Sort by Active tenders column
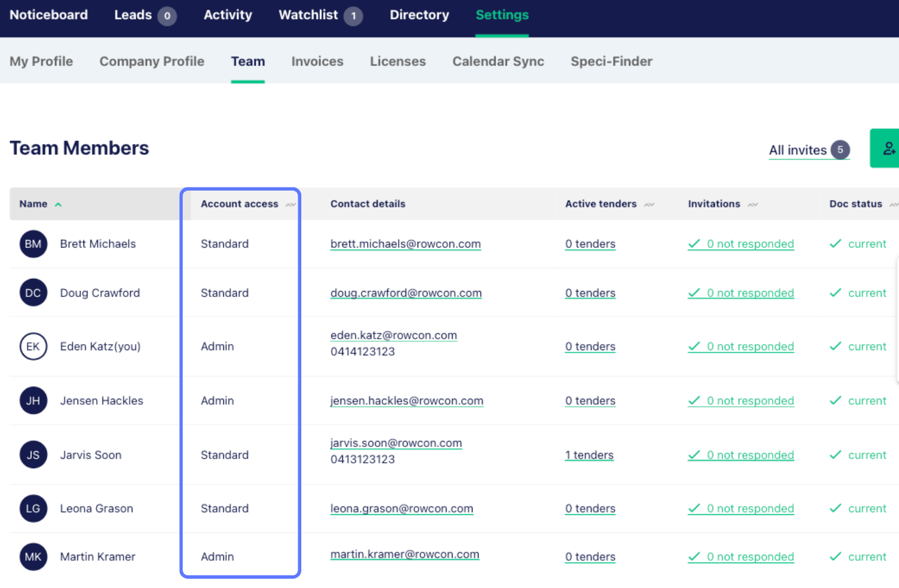 (x=649, y=204)
